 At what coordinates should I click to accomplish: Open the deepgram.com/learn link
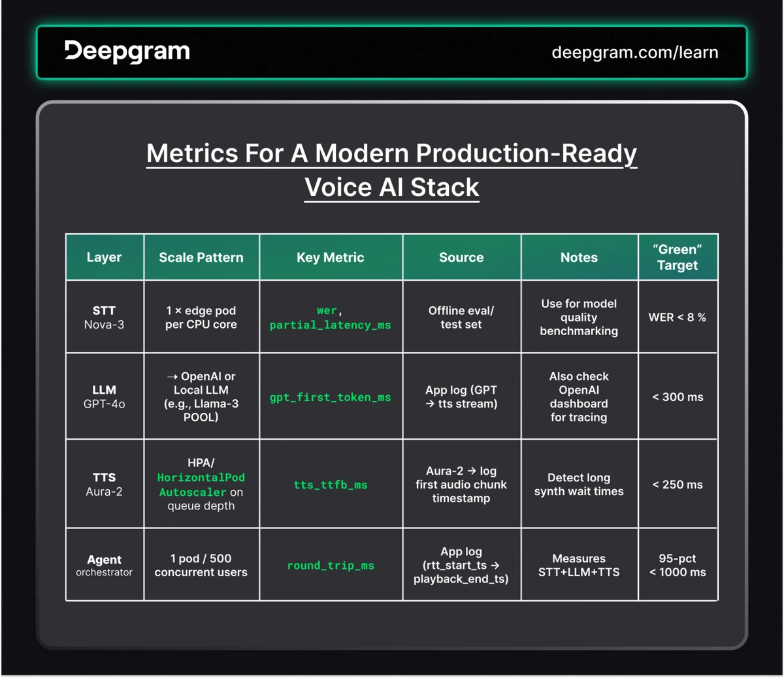636,52
